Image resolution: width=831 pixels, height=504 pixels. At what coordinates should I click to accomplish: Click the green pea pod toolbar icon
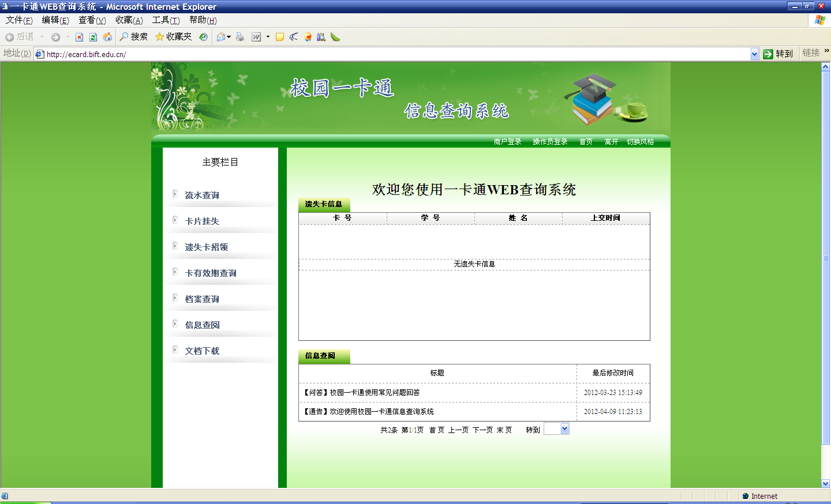tap(335, 37)
